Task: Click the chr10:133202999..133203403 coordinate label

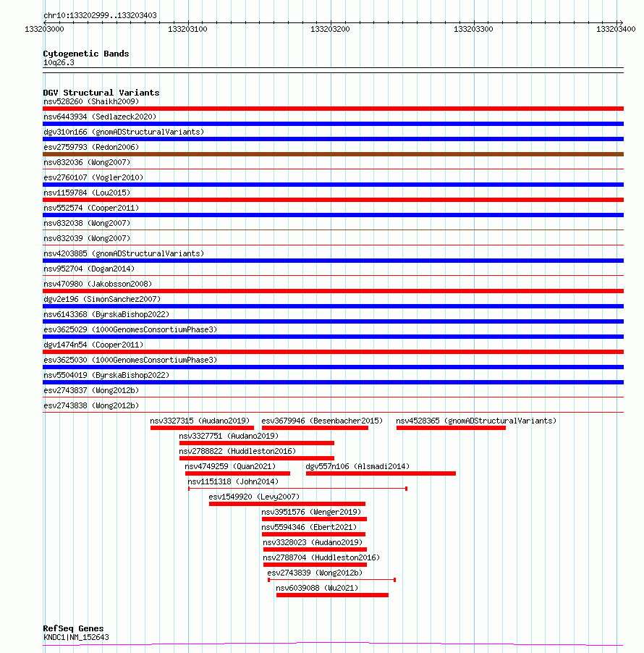Action: pos(101,15)
